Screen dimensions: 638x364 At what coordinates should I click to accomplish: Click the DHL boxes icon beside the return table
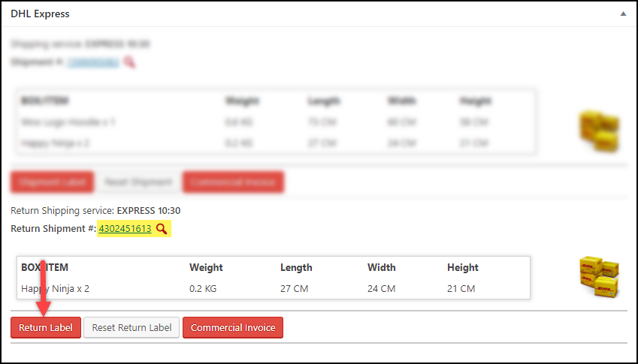click(599, 277)
